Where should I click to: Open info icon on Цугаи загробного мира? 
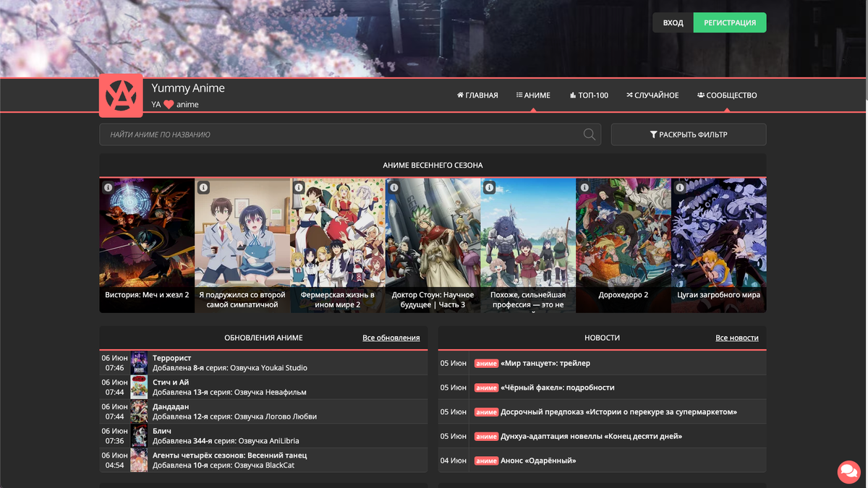click(x=680, y=187)
